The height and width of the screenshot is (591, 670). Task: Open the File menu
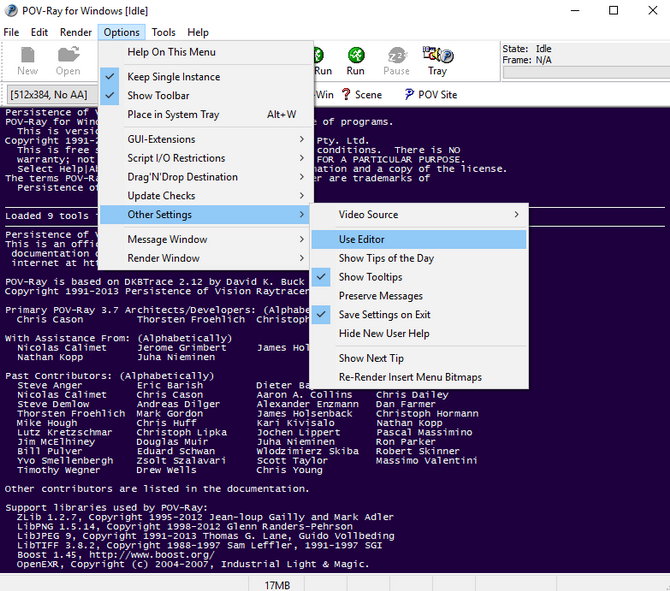[x=11, y=32]
